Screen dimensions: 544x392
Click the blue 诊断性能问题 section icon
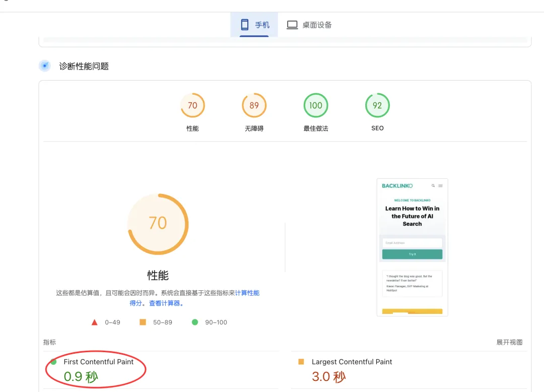45,66
